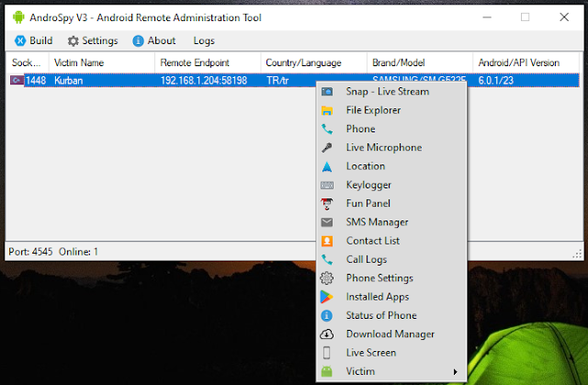Screen dimensions: 588x385
Task: Expand the Victim submenu arrow
Action: pos(455,372)
